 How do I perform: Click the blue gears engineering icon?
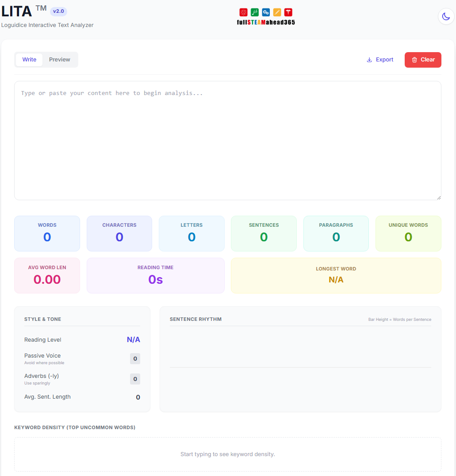click(266, 12)
